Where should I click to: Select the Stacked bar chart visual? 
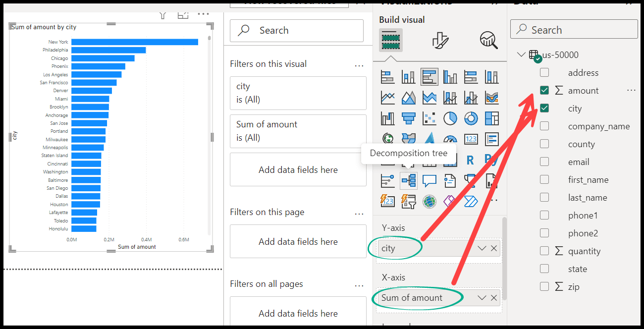[387, 77]
